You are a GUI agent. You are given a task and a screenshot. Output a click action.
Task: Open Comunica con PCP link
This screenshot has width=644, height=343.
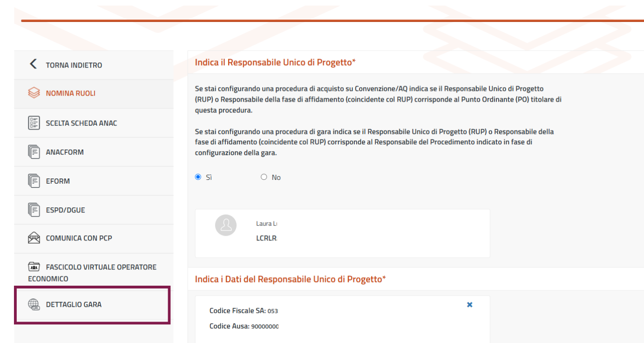coord(79,238)
